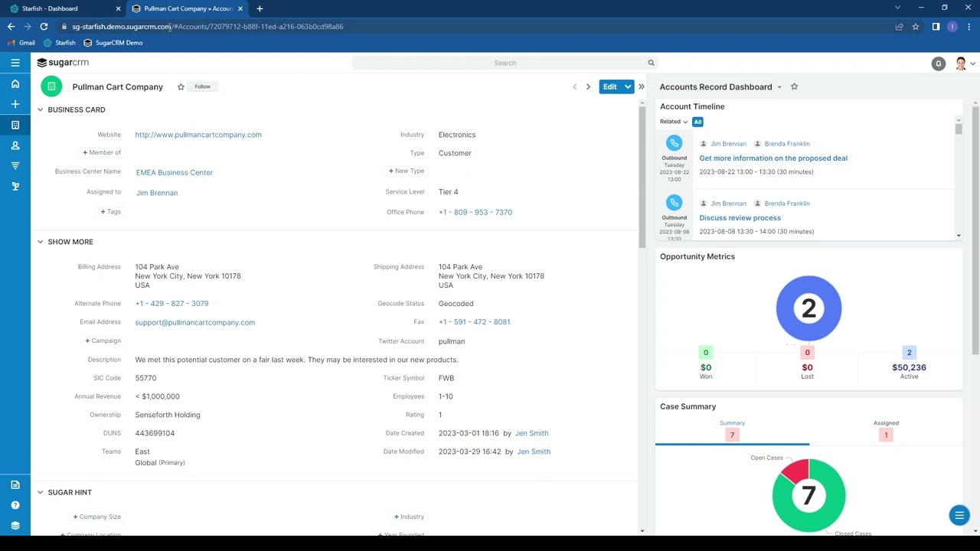Collapse the SUGAR HINT section
Image resolution: width=980 pixels, height=551 pixels.
point(41,492)
